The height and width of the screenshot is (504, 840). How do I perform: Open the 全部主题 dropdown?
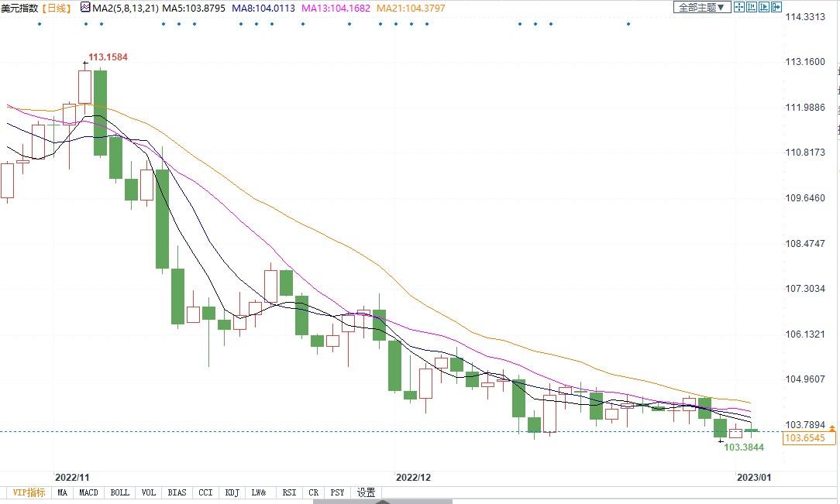[701, 7]
